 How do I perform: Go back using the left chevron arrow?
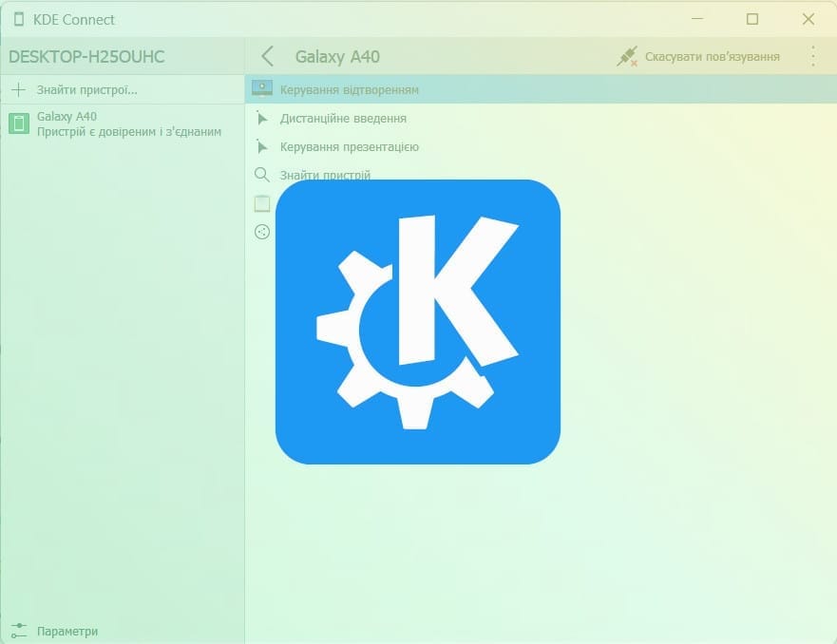pyautogui.click(x=267, y=57)
